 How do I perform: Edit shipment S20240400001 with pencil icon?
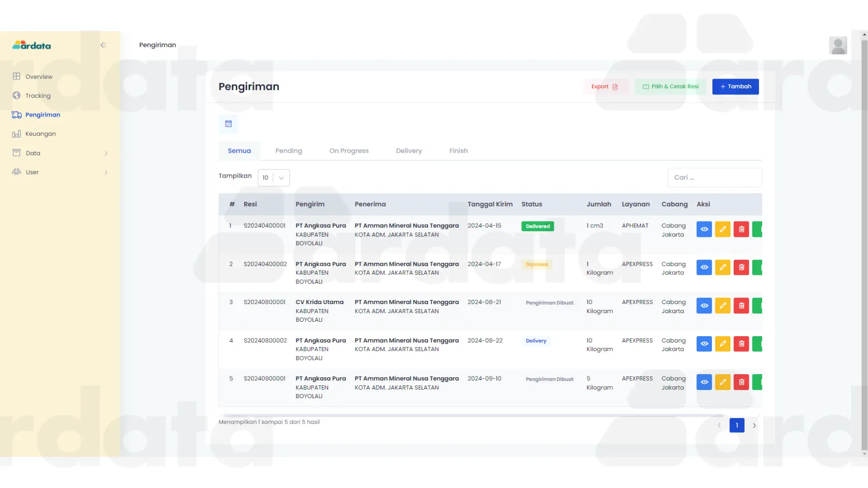(723, 229)
